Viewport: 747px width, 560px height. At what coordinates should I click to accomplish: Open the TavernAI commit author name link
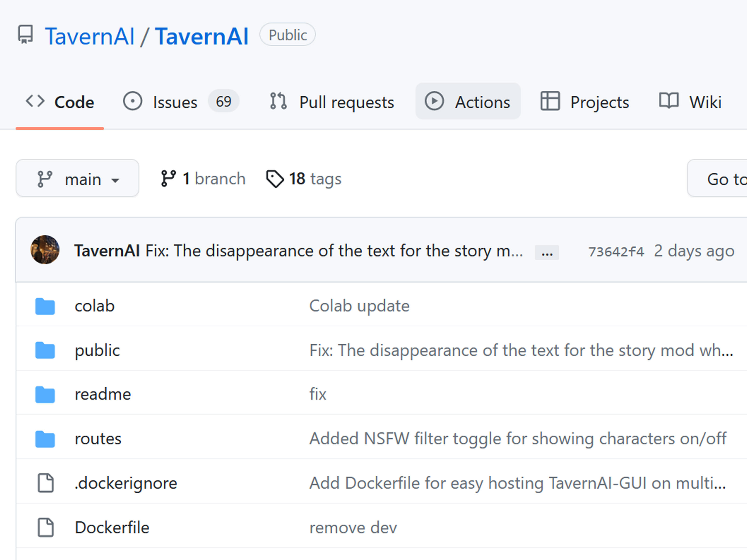pyautogui.click(x=107, y=251)
